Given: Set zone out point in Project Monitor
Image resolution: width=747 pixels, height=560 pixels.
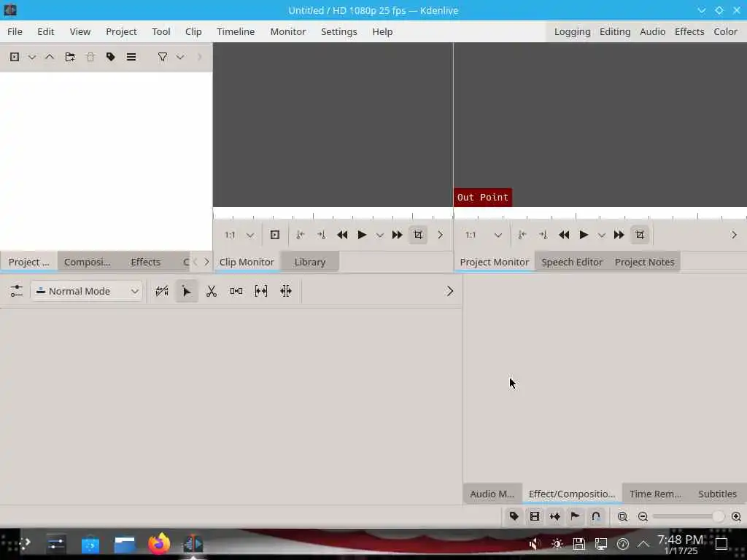Looking at the screenshot, I should tap(543, 235).
